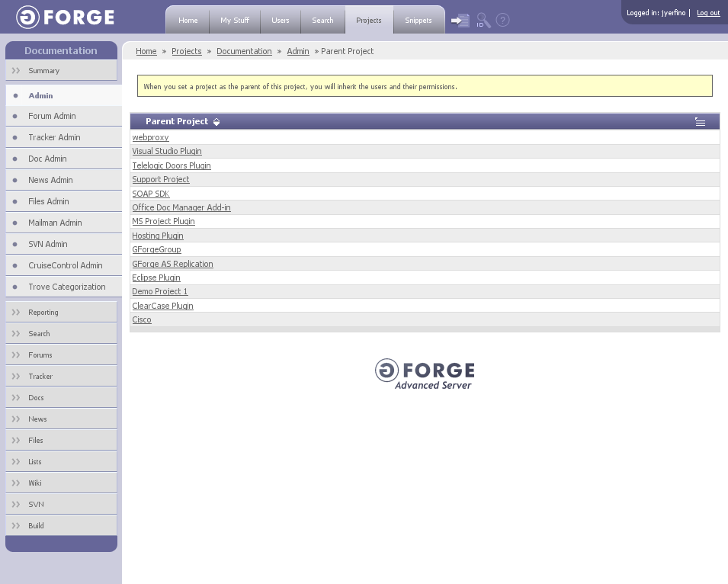Switch to the My Stuff tab
This screenshot has width=728, height=584.
[235, 21]
